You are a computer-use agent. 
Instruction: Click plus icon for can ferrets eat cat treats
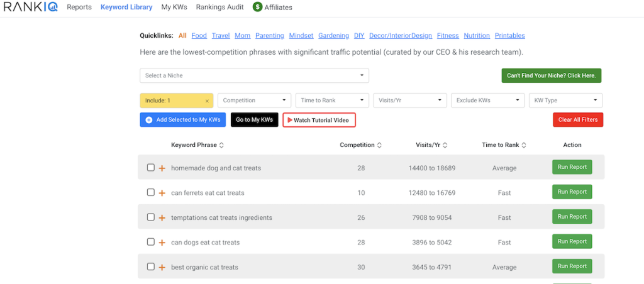pyautogui.click(x=162, y=193)
